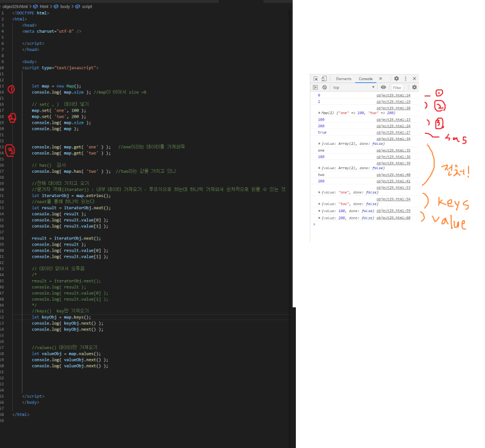Open source link object29.html:14

pyautogui.click(x=393, y=95)
